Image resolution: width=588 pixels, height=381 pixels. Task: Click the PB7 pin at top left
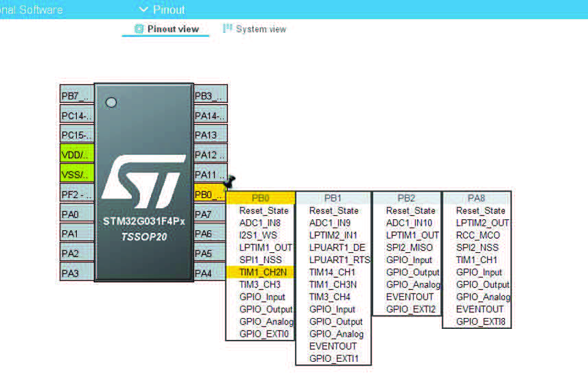point(77,95)
